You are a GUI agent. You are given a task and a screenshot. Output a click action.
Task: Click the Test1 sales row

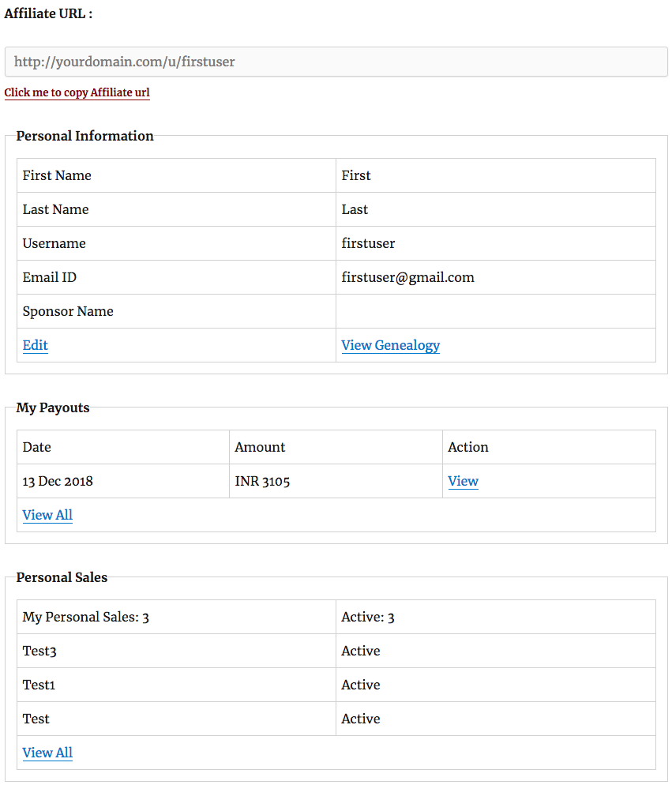click(x=336, y=685)
